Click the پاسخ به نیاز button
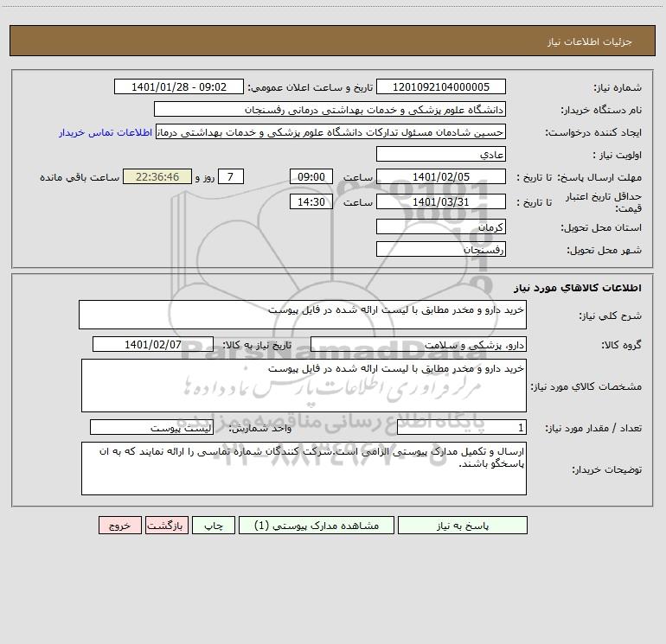 click(463, 525)
